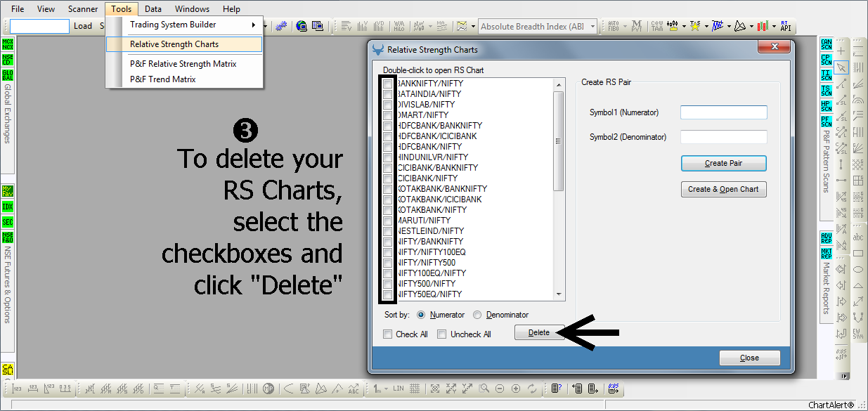Click the HP SCN pattern scan icon
868x411 pixels.
click(826, 106)
